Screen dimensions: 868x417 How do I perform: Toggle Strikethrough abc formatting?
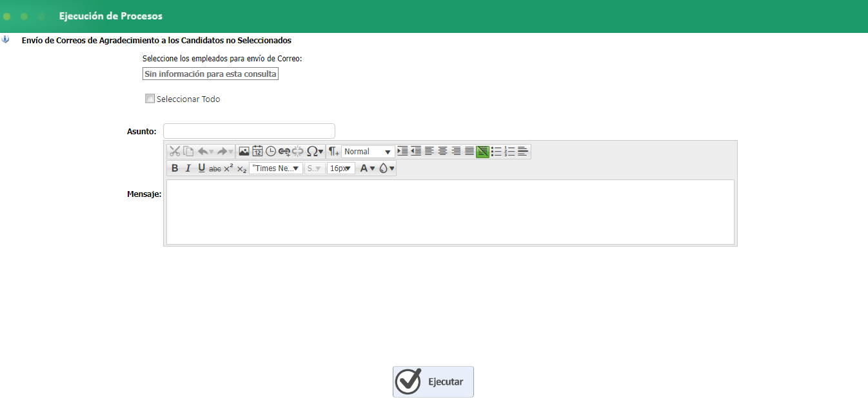pos(215,168)
